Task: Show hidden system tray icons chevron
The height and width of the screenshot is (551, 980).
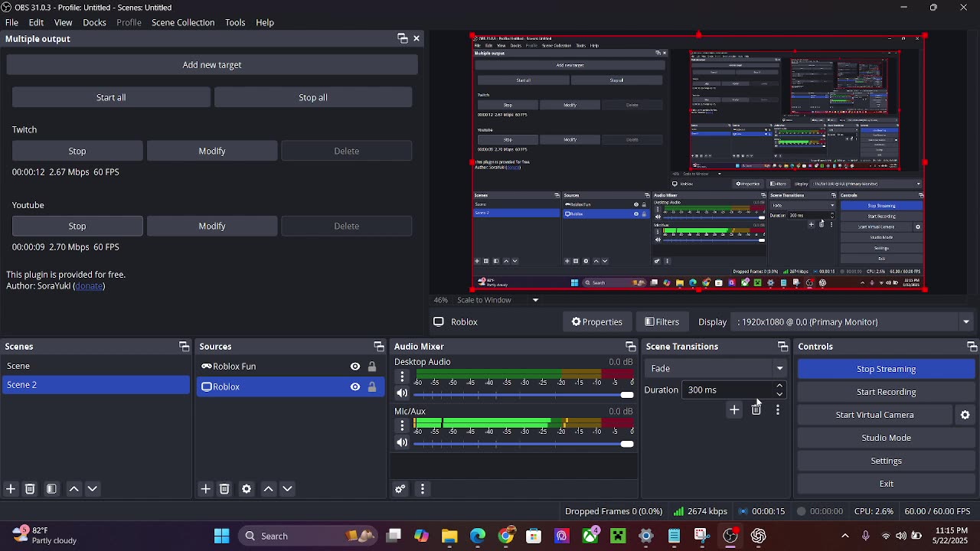Action: click(x=845, y=536)
